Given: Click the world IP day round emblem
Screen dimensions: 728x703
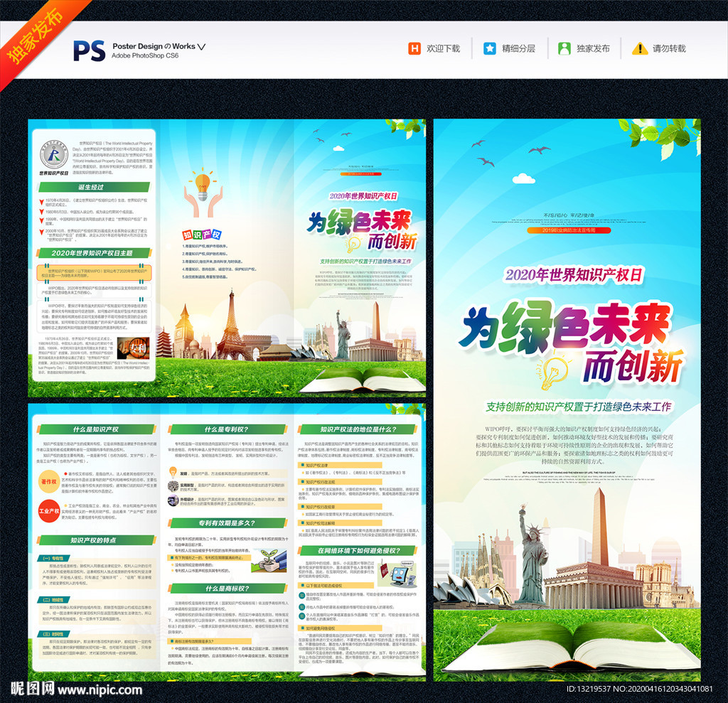Looking at the screenshot, I should 54,154.
